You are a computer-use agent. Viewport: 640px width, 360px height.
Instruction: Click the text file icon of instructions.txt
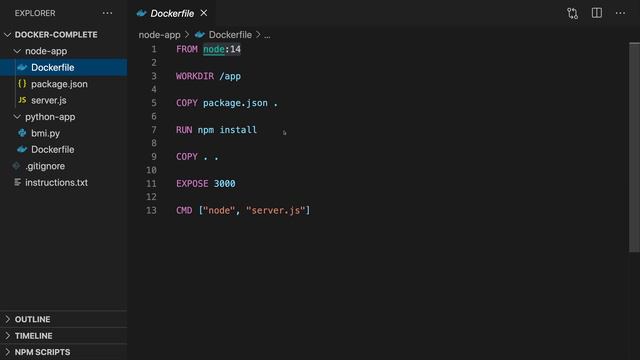[17, 182]
